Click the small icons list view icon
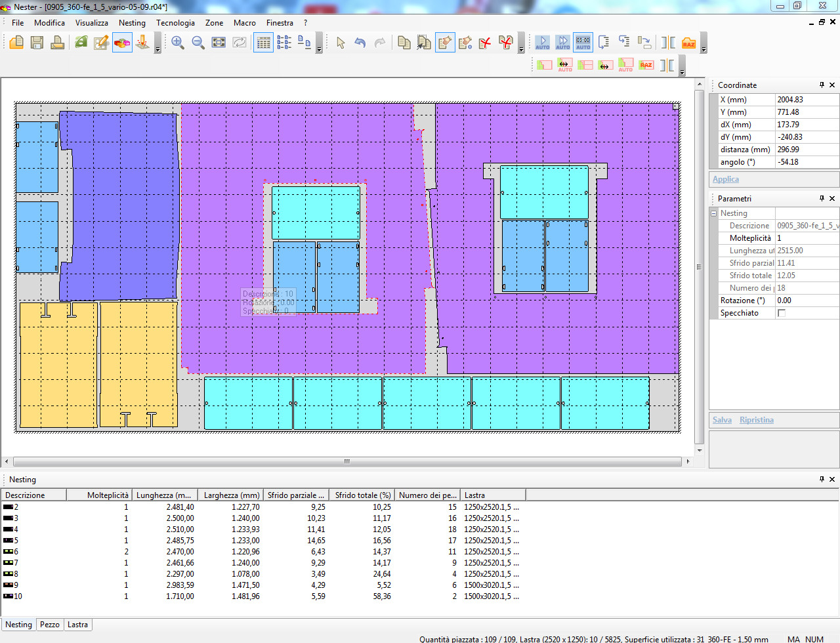The height and width of the screenshot is (643, 840). coord(304,43)
